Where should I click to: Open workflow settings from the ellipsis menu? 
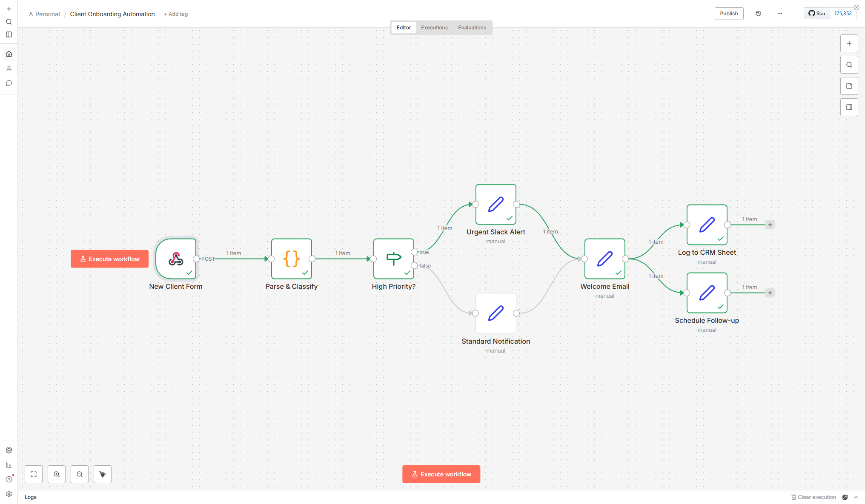pos(780,13)
